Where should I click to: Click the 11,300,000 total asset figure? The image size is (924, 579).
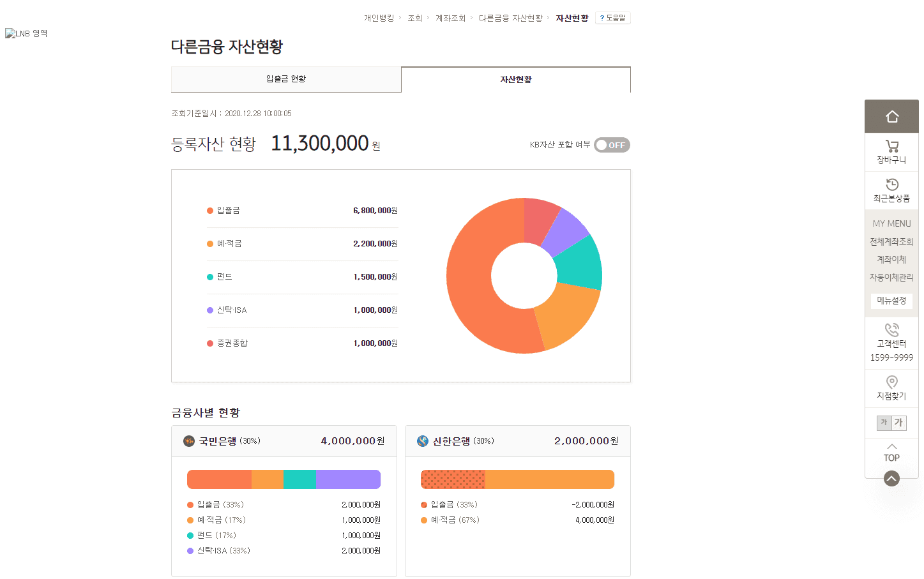coord(320,143)
